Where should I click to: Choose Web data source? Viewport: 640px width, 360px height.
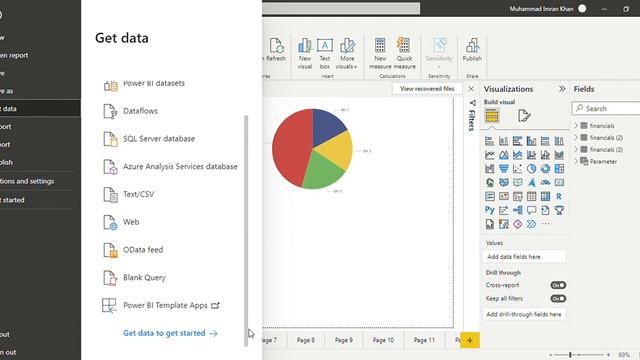click(x=121, y=222)
